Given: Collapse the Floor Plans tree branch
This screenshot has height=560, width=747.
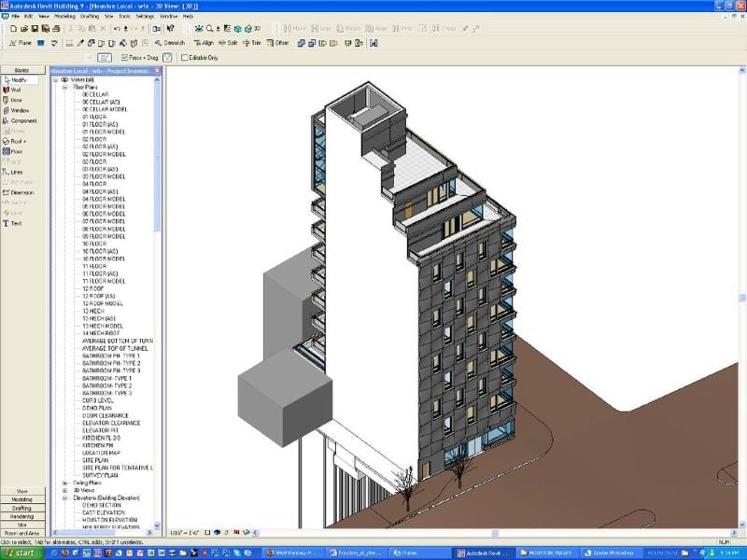Looking at the screenshot, I should [x=64, y=88].
